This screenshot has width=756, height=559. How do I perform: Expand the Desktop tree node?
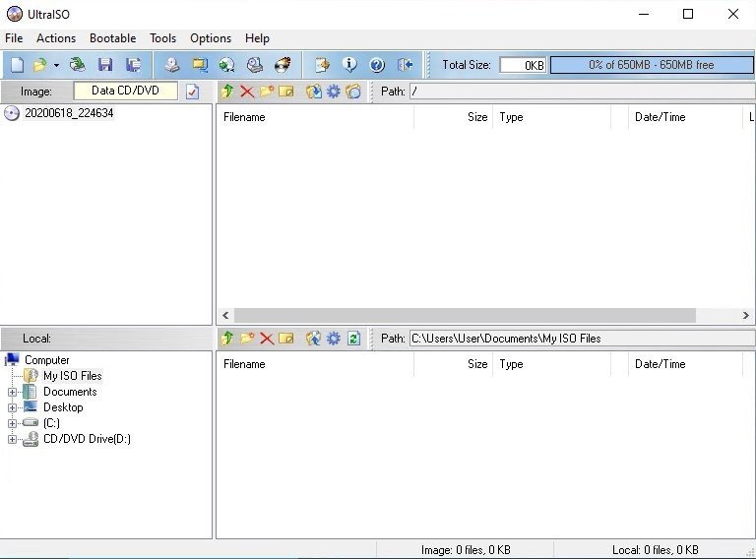point(13,407)
